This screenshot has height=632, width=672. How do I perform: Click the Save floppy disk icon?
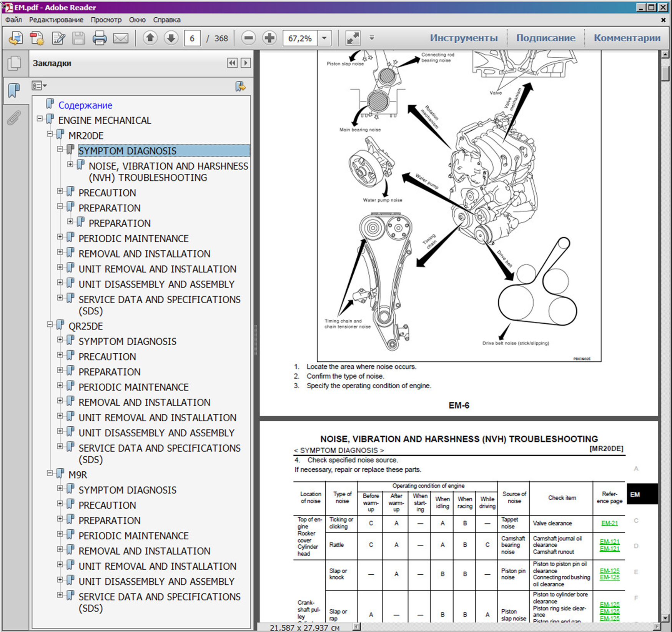coord(79,38)
